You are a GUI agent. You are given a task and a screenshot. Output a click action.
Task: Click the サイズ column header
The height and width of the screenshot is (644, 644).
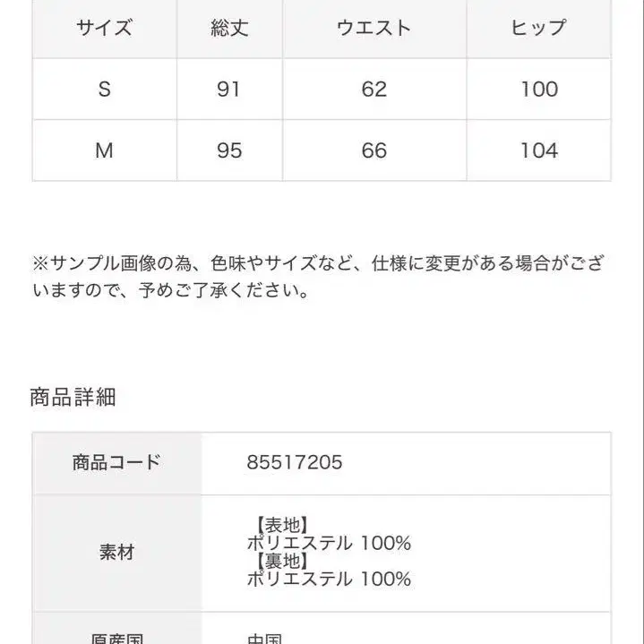(104, 28)
